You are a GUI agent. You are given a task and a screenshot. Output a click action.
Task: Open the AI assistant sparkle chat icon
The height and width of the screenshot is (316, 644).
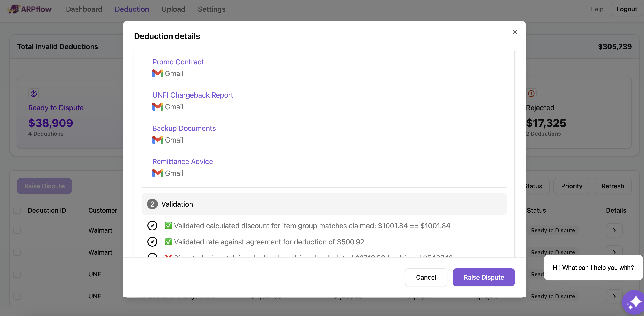click(x=634, y=303)
